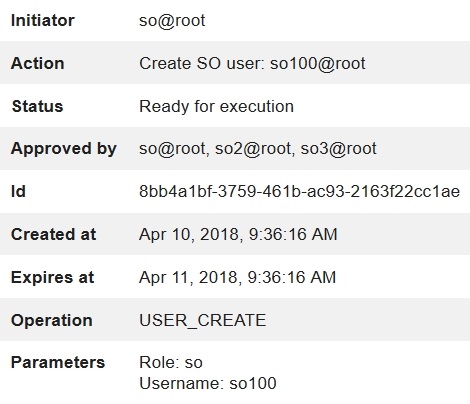Click the Apr 11, 2018 expiry timestamp

pyautogui.click(x=238, y=277)
